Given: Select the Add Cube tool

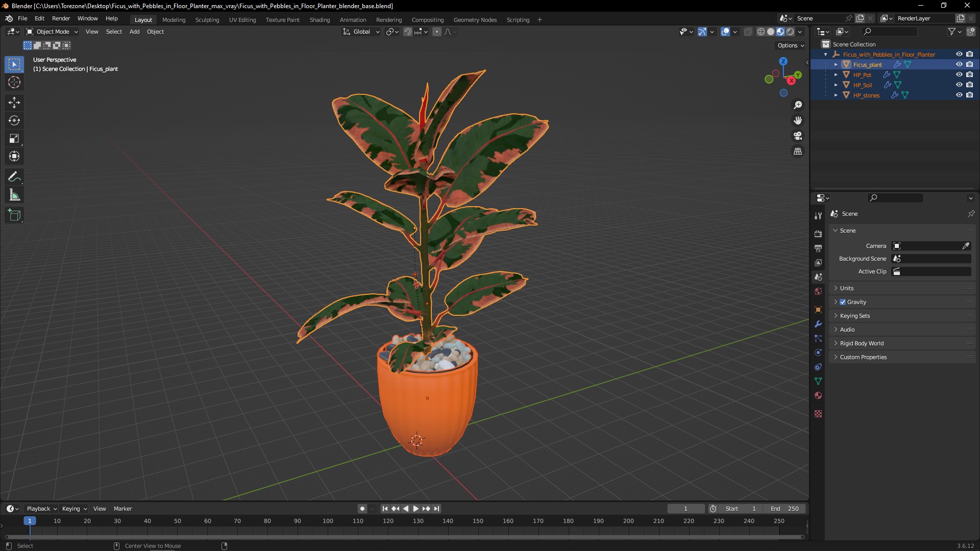Looking at the screenshot, I should click(14, 215).
